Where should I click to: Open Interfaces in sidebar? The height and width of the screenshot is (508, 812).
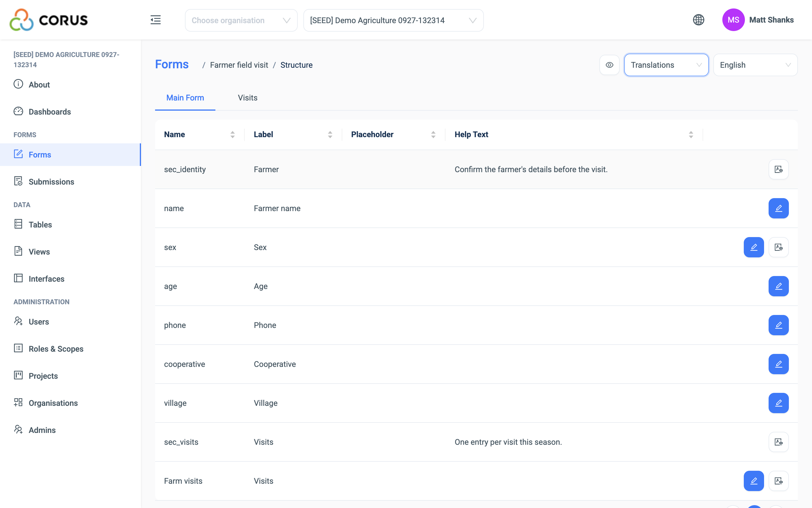pyautogui.click(x=70, y=279)
